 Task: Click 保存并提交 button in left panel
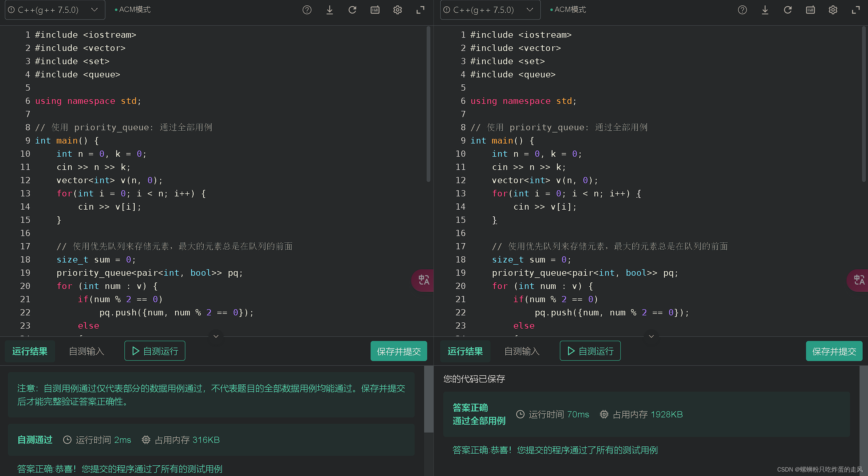coord(399,351)
